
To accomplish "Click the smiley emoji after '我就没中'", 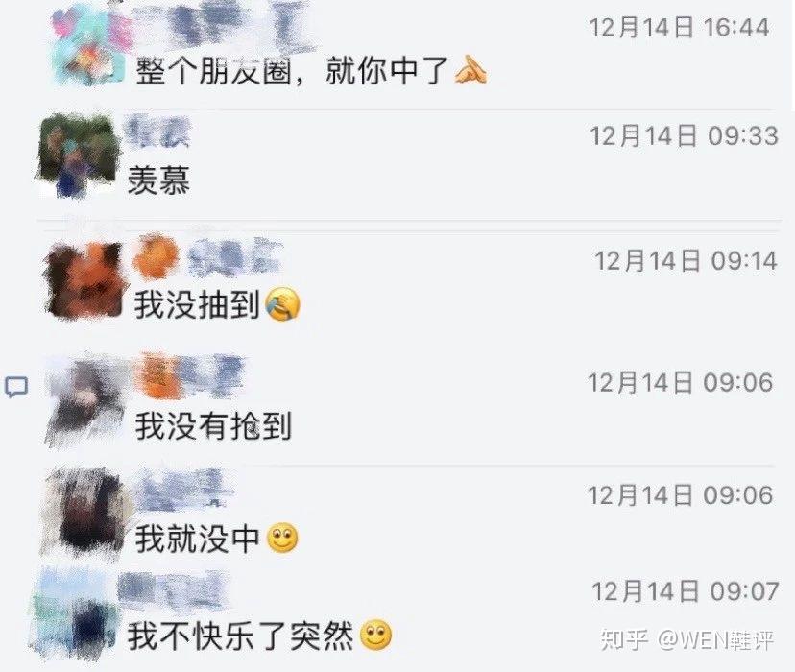I will pos(282,539).
